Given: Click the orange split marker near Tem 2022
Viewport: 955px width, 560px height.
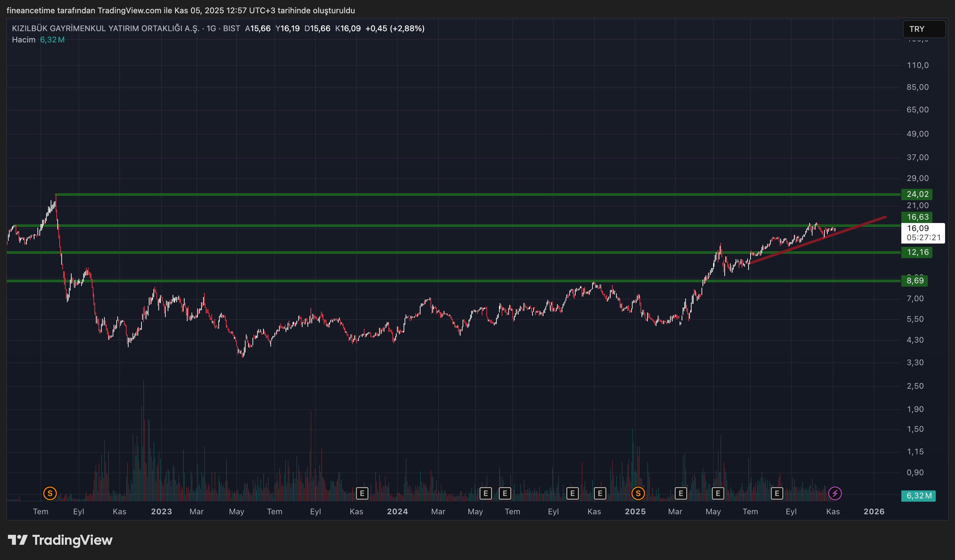Looking at the screenshot, I should pos(50,493).
